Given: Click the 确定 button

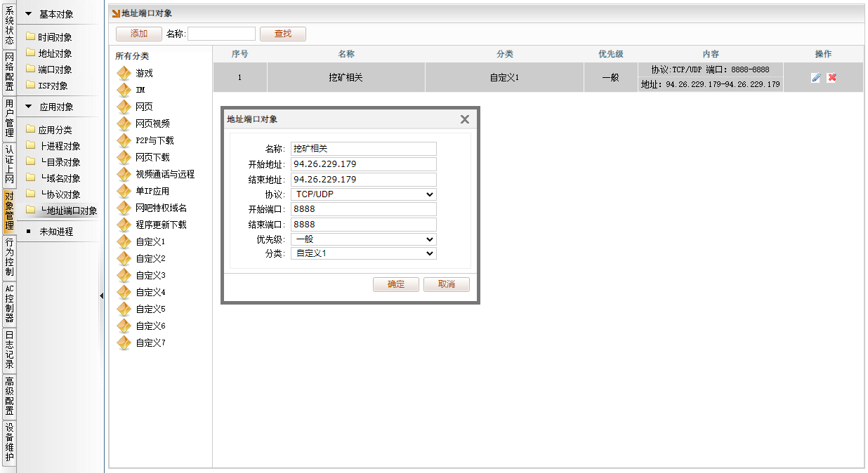Looking at the screenshot, I should click(396, 284).
